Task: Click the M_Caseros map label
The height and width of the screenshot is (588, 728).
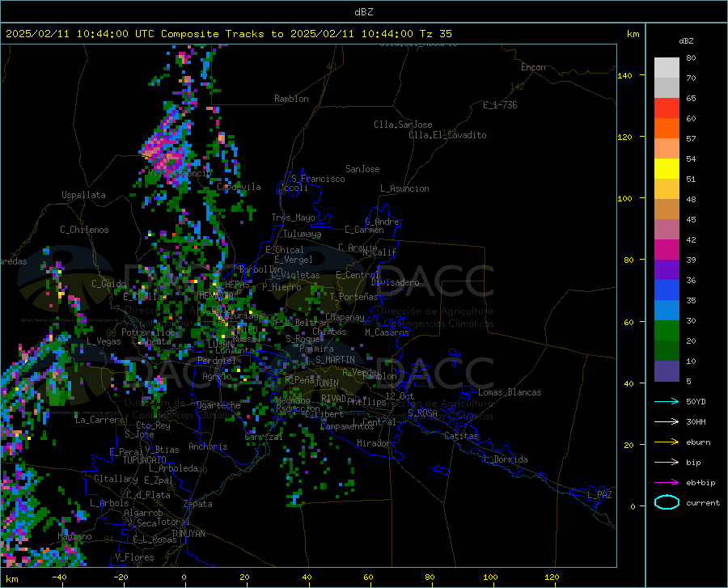Action: pos(387,332)
